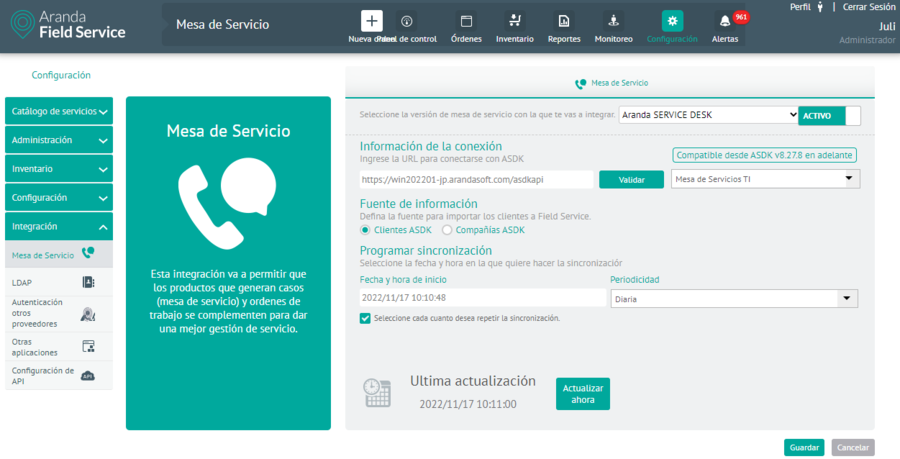Select Mesa de Servicio in sidebar

click(59, 255)
